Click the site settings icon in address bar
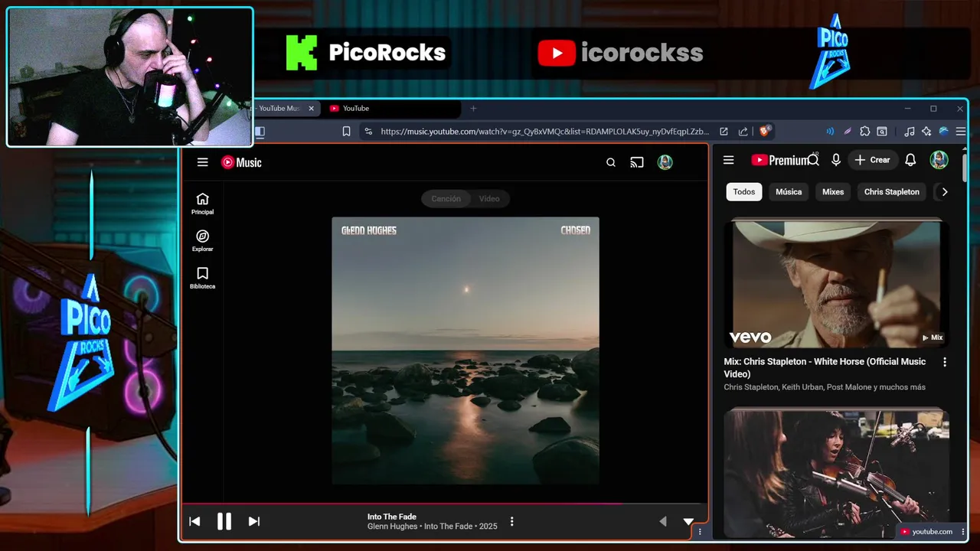The height and width of the screenshot is (551, 980). pos(368,132)
